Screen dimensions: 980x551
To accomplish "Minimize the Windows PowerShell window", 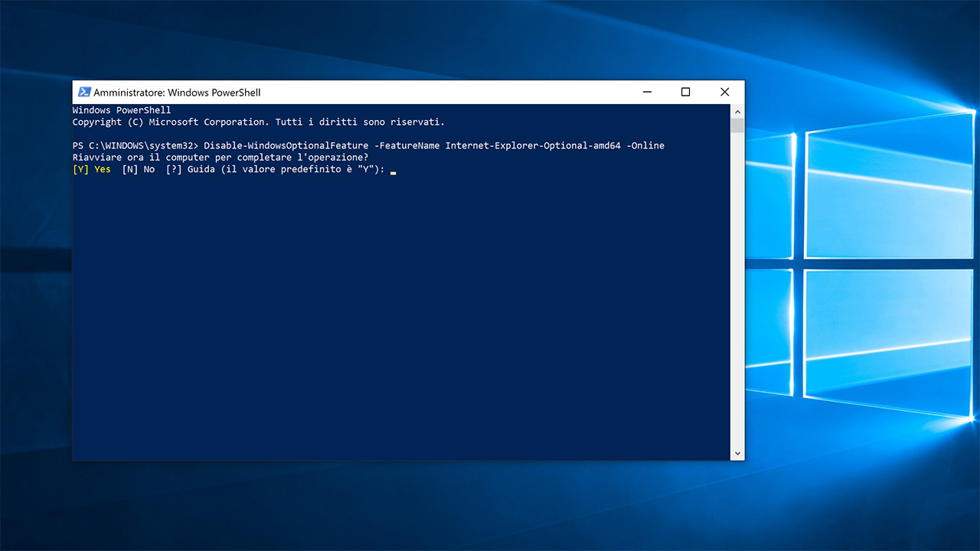I will pos(647,92).
